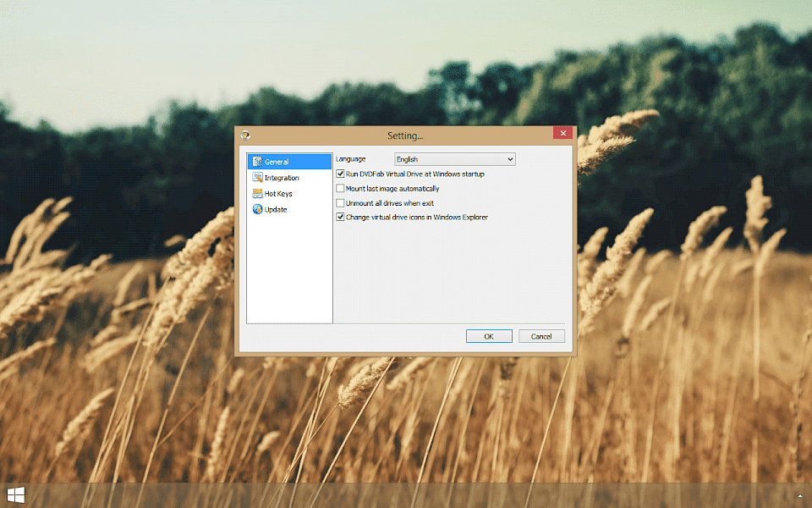Click the DVDFab icon in title bar
This screenshot has height=508, width=812.
[245, 135]
